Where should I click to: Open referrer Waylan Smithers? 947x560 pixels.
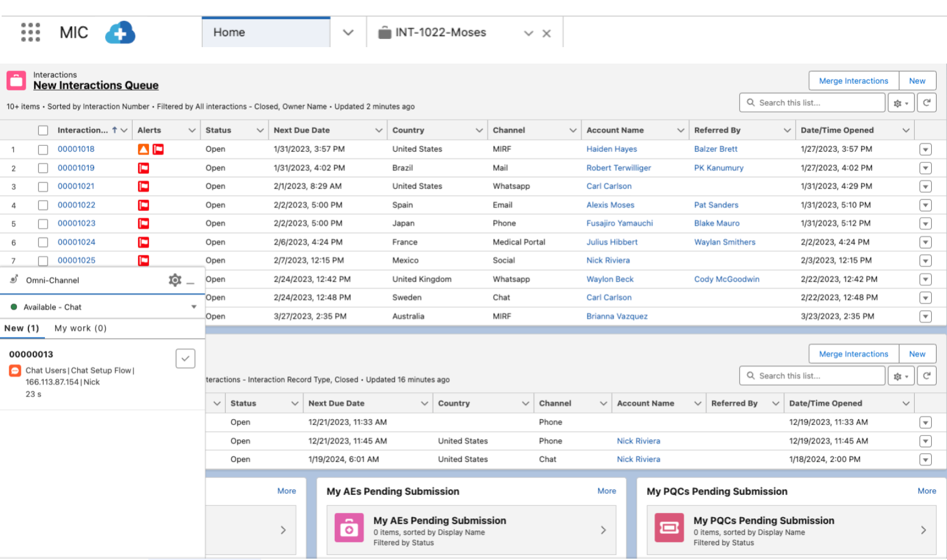tap(724, 242)
